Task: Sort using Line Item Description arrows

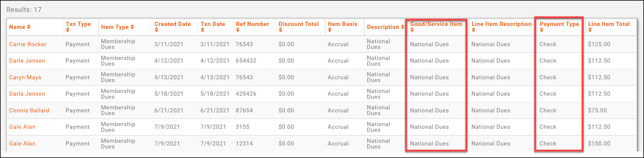Action: (473, 30)
